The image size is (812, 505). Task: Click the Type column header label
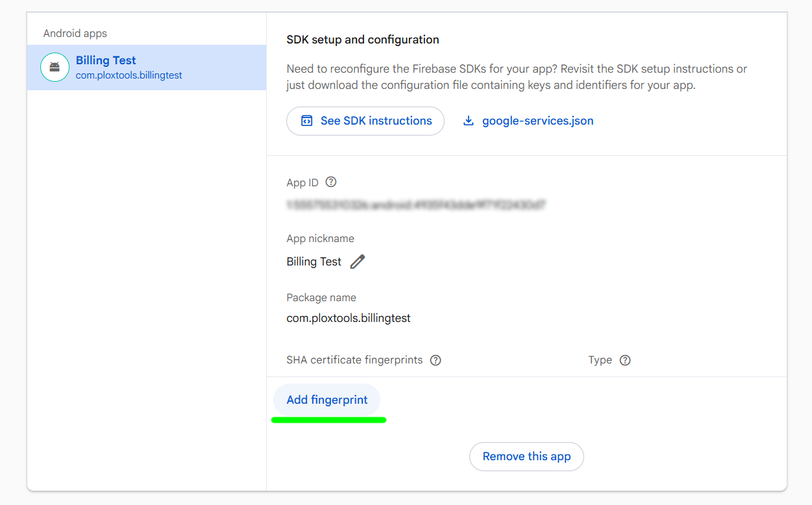click(600, 360)
